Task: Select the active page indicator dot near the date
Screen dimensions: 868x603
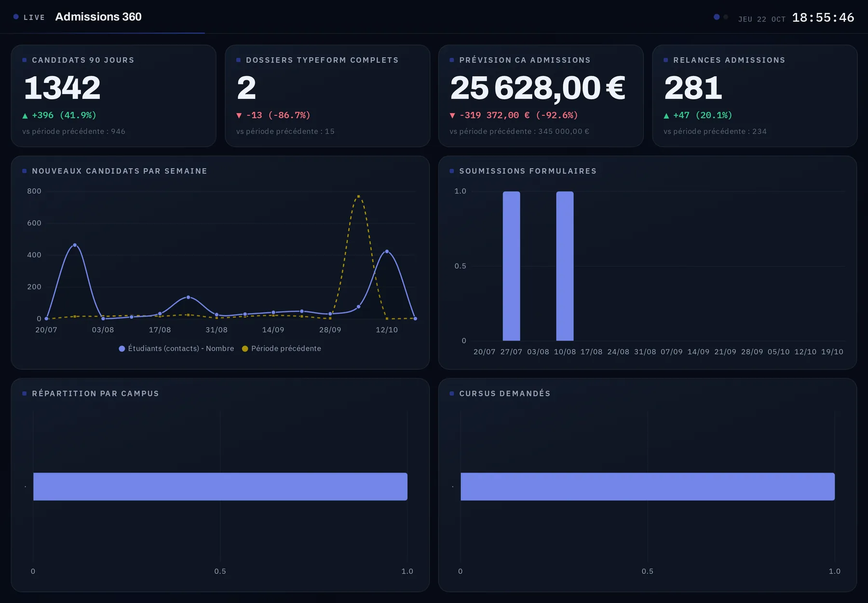Action: pos(717,17)
